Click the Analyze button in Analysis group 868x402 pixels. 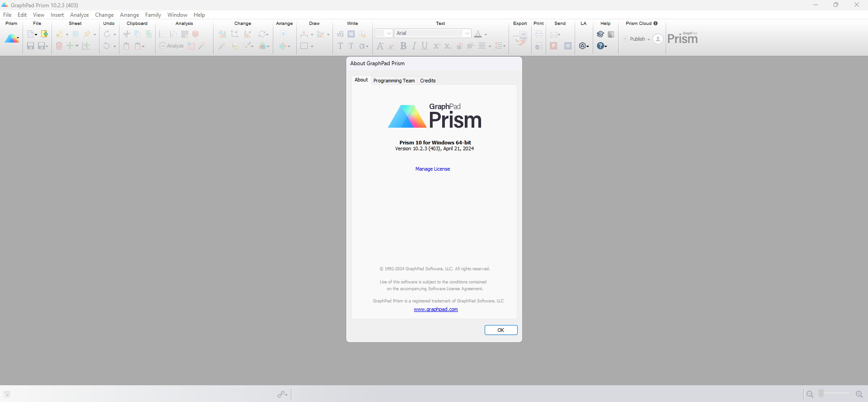point(172,46)
